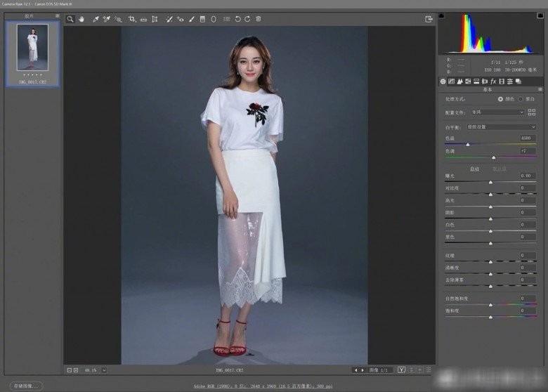Image resolution: width=548 pixels, height=392 pixels.
Task: Pick the White Balance eyedropper tool
Action: [96, 19]
